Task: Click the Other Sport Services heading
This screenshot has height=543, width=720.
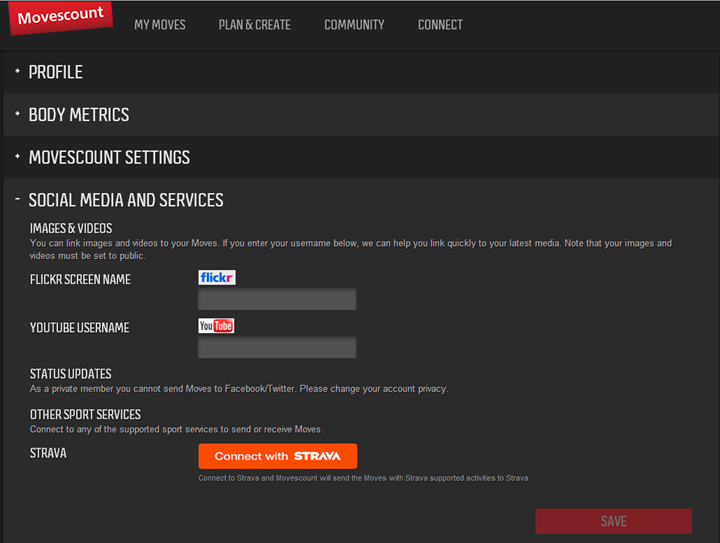Action: 85,414
